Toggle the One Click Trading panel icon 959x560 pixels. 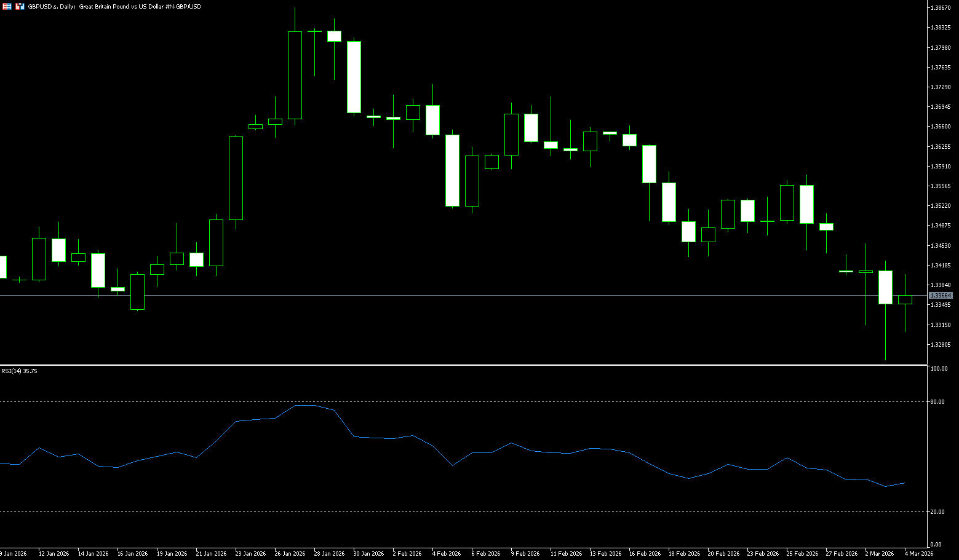(20, 6)
